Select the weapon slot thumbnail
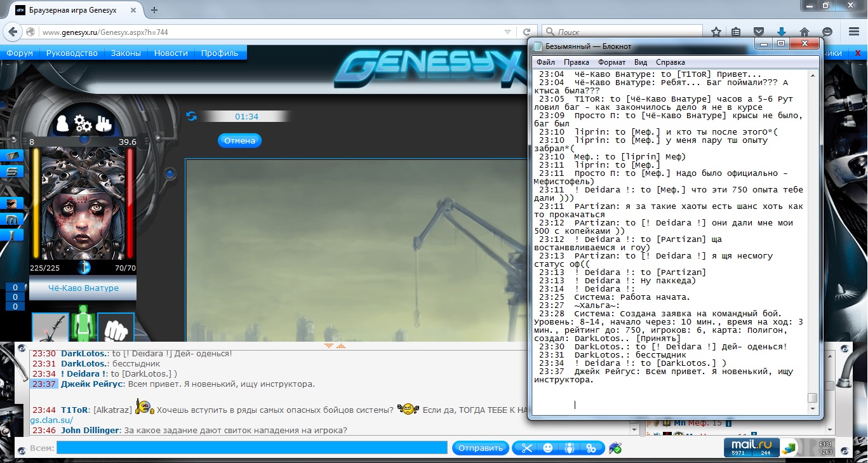The image size is (868, 463). click(x=50, y=328)
